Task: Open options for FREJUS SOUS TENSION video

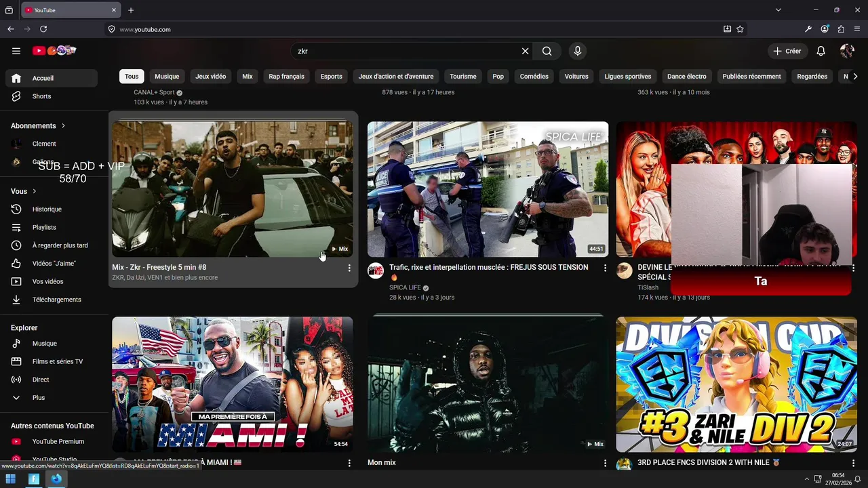Action: tap(605, 268)
